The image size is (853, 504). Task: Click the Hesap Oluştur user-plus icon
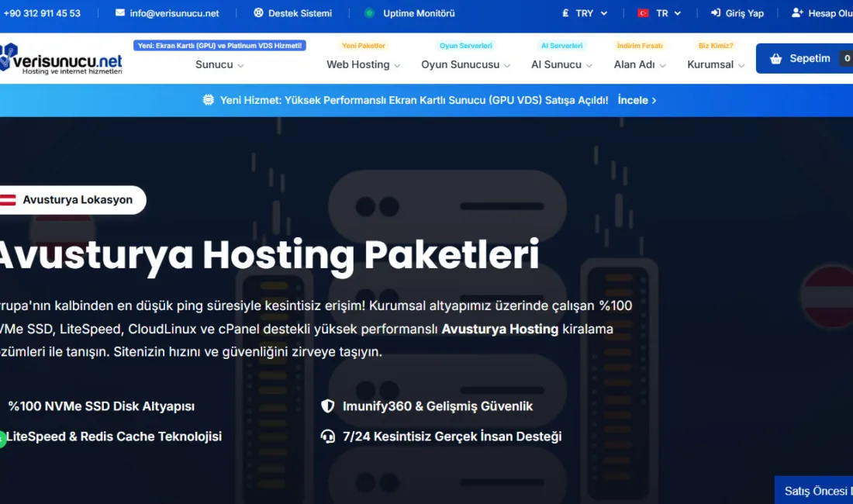(797, 12)
